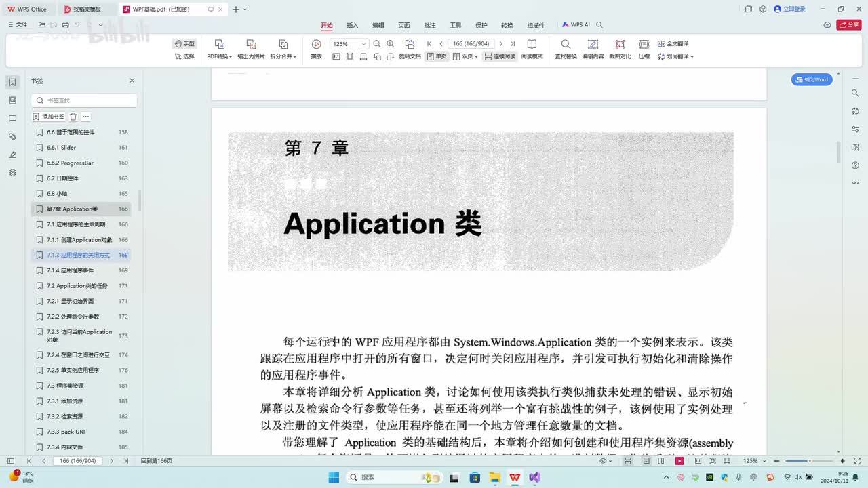This screenshot has width=868, height=488.
Task: Go to the previous page in toolbar
Action: point(441,44)
